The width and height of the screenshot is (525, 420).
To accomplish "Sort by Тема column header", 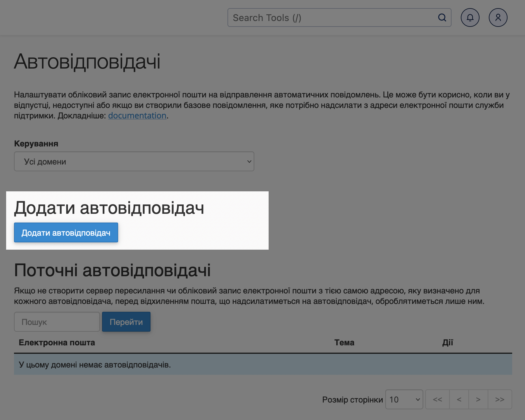I will [x=344, y=342].
